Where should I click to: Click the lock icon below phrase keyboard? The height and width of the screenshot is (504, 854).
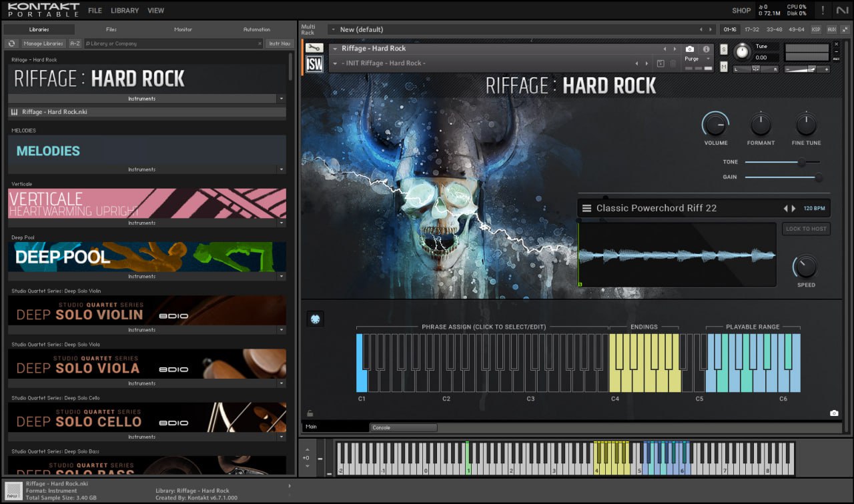310,413
